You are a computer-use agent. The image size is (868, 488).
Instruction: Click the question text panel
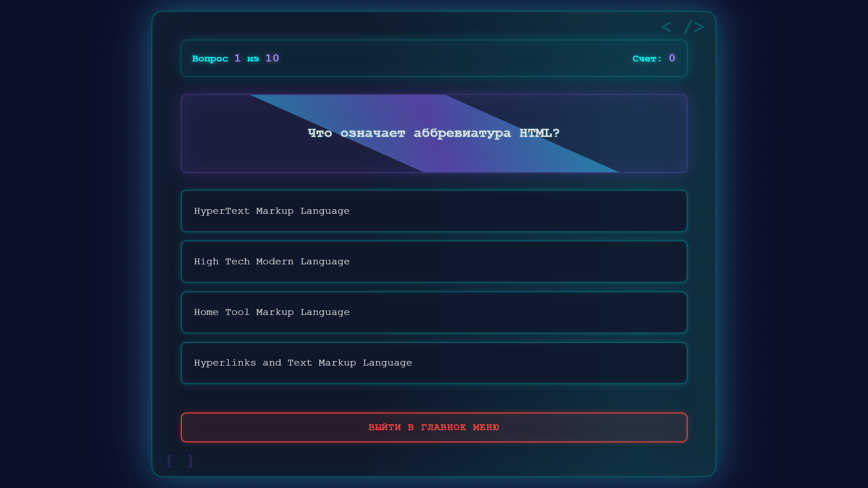(434, 133)
